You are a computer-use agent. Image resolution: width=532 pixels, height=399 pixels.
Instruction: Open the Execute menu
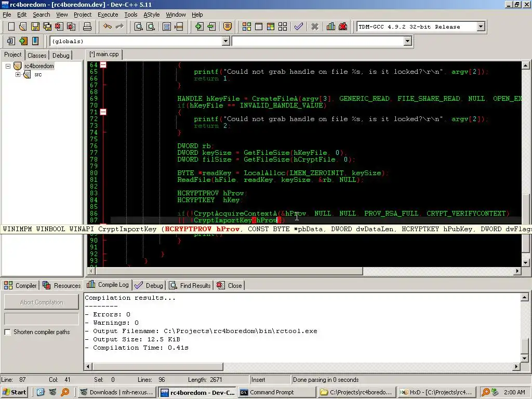[108, 15]
